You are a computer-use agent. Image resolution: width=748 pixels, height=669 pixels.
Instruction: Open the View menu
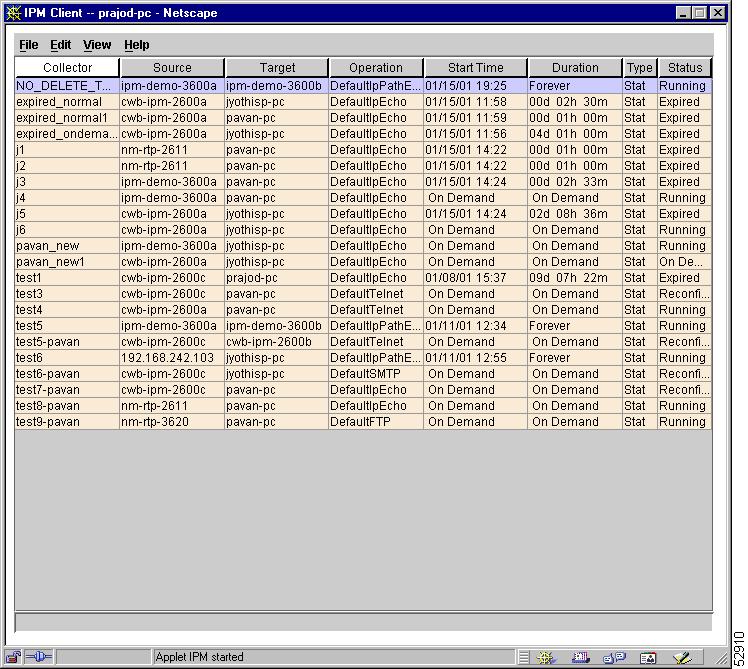coord(97,45)
